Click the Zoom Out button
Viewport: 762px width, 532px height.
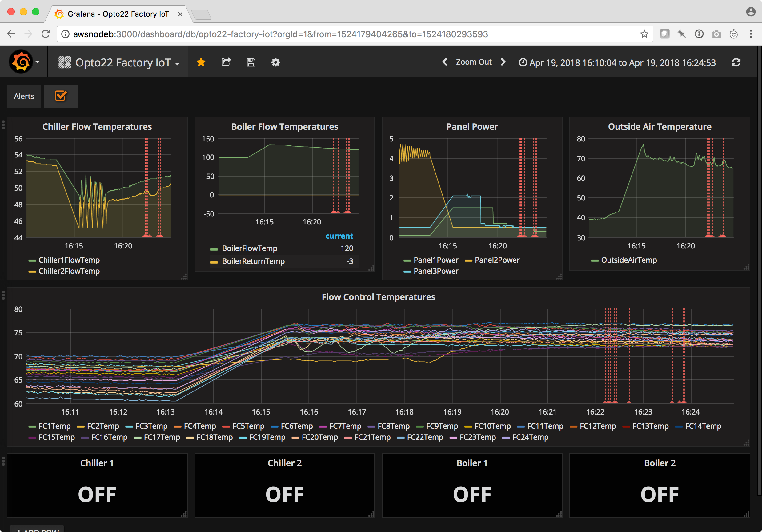[474, 62]
